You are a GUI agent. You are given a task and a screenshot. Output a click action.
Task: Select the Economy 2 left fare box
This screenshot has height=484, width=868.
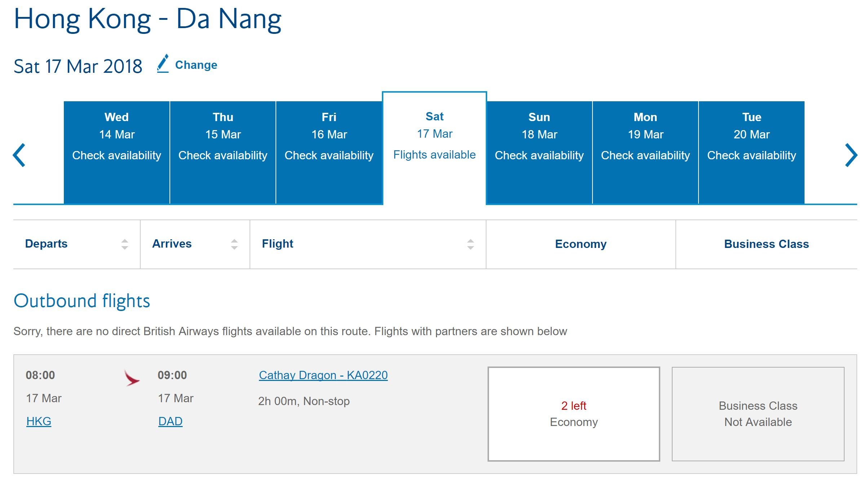[574, 414]
